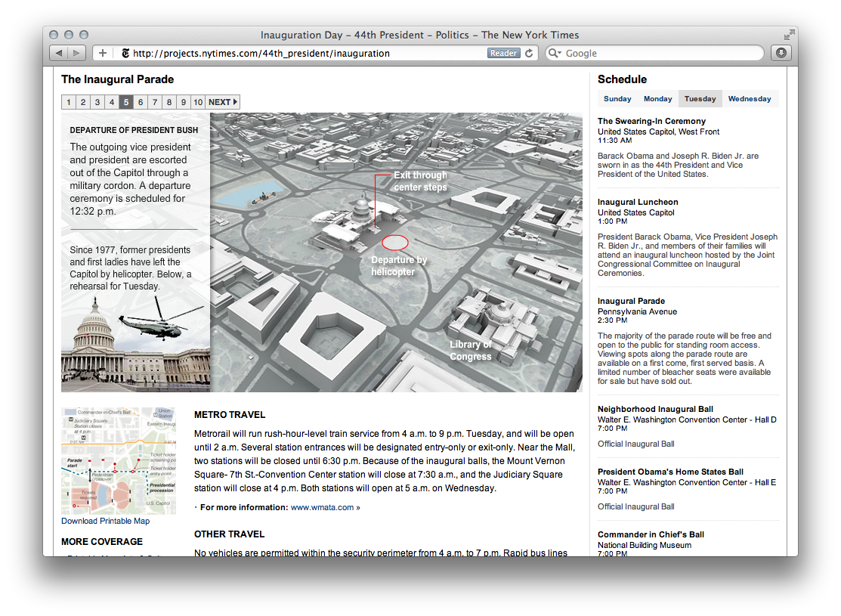Open the www.wmata.com link
Screen dimensions: 841x616
[x=323, y=507]
